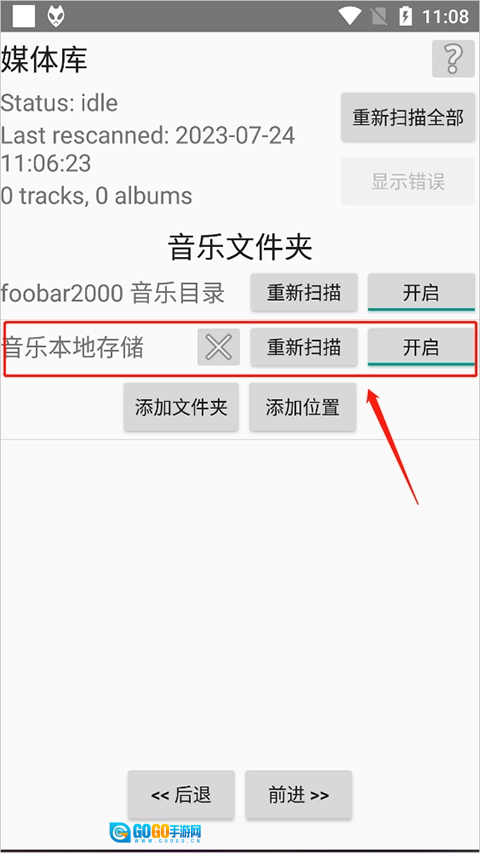
Task: Tap the 11:08 clock in status bar
Action: point(445,17)
